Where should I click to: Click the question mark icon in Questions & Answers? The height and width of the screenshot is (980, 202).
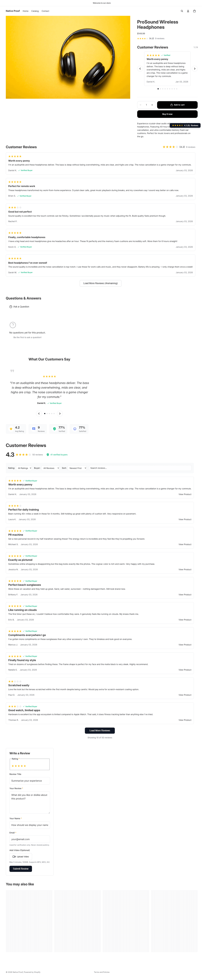tap(13, 325)
